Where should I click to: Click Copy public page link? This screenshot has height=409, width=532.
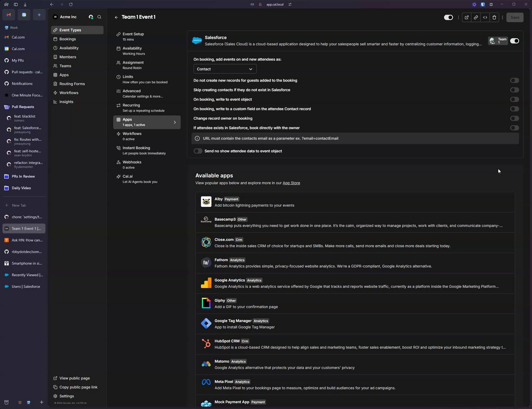click(75, 387)
